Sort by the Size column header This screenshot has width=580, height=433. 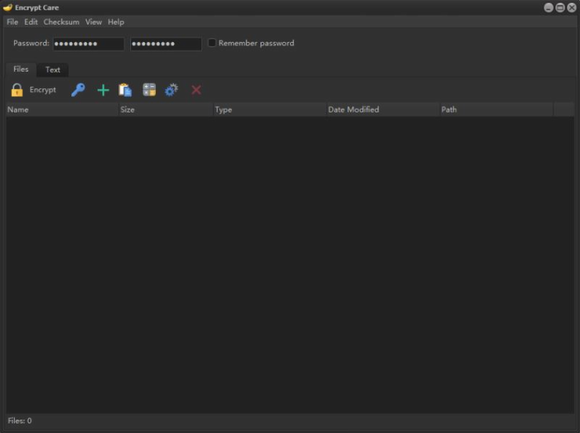(x=166, y=109)
